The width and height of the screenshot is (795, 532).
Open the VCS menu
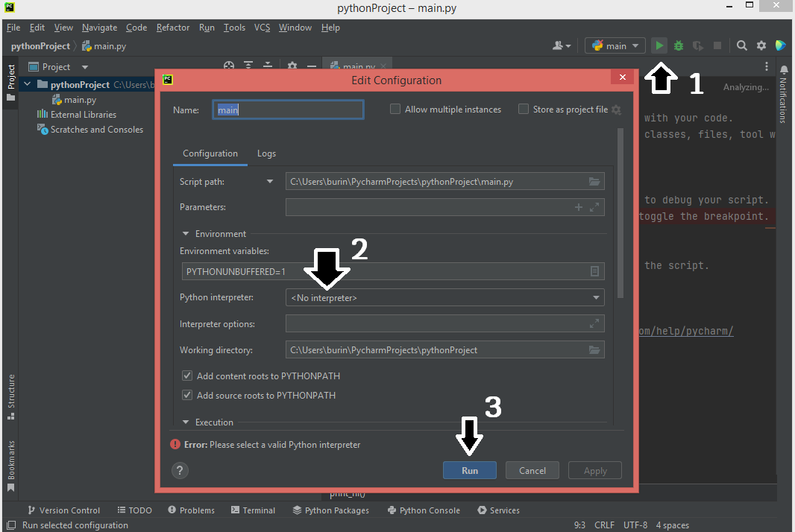(262, 28)
